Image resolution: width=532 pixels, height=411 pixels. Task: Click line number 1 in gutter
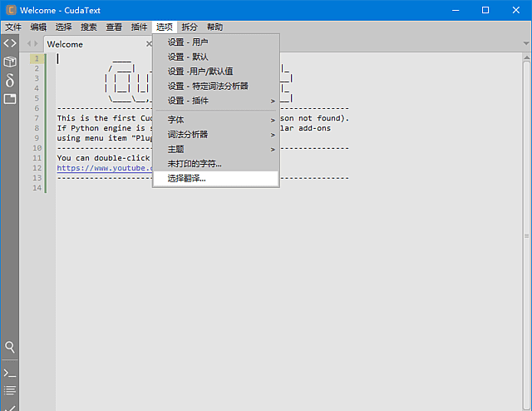[37, 58]
